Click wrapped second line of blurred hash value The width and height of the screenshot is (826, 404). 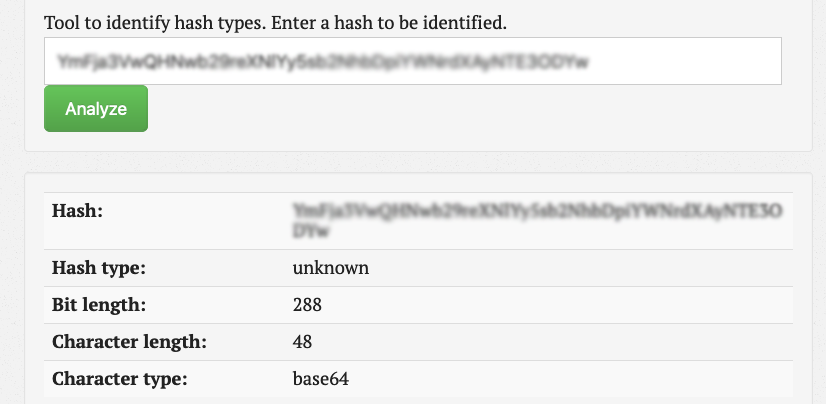pos(311,231)
